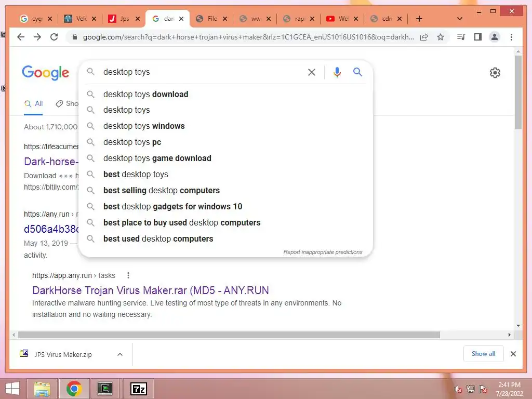This screenshot has width=532, height=399.
Task: Click the scroll-down arrow of vertical scrollbar
Action: coord(518,326)
